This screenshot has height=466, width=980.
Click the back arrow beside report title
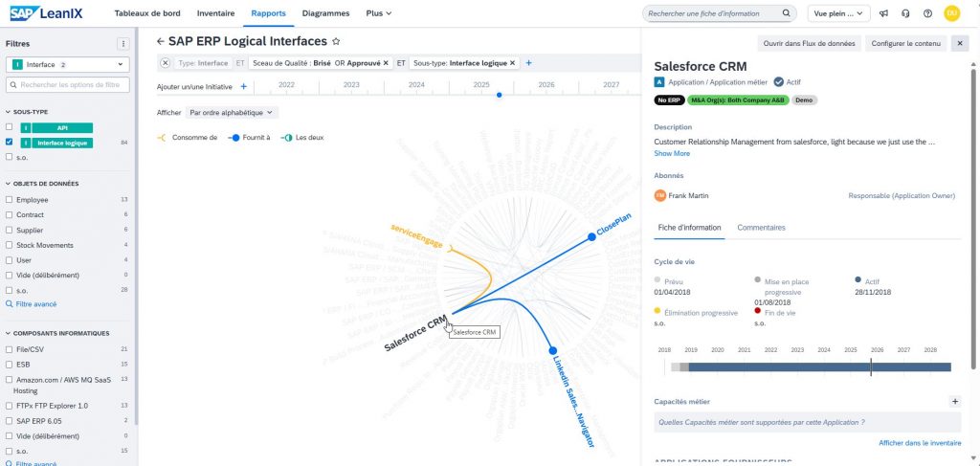pyautogui.click(x=160, y=41)
